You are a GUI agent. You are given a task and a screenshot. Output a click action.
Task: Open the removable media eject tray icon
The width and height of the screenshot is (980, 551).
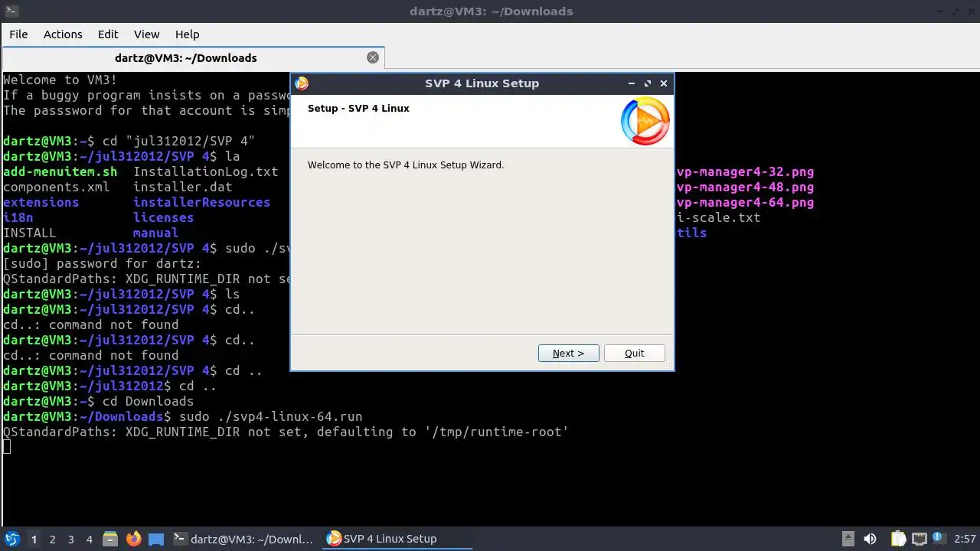click(x=848, y=539)
